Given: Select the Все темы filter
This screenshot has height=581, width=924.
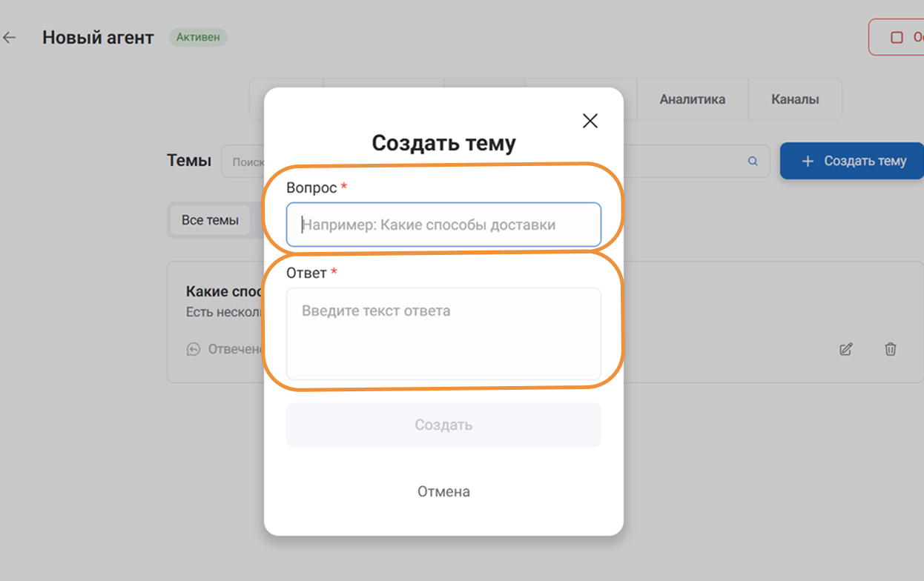Looking at the screenshot, I should click(x=210, y=220).
